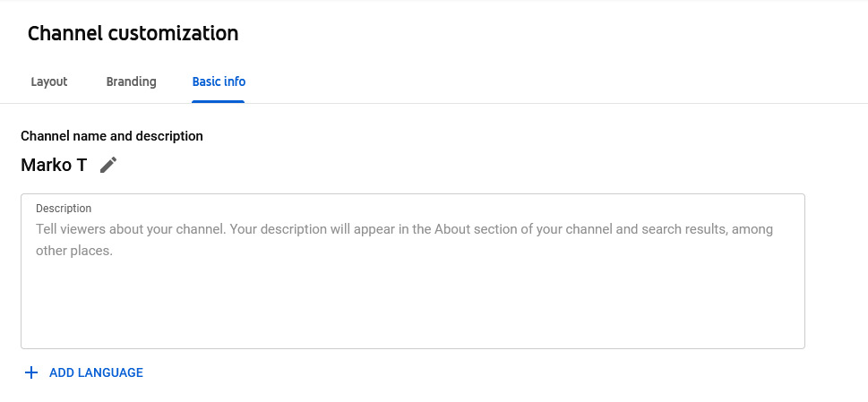Click the letter T in the channel name
The height and width of the screenshot is (402, 868).
pyautogui.click(x=82, y=165)
